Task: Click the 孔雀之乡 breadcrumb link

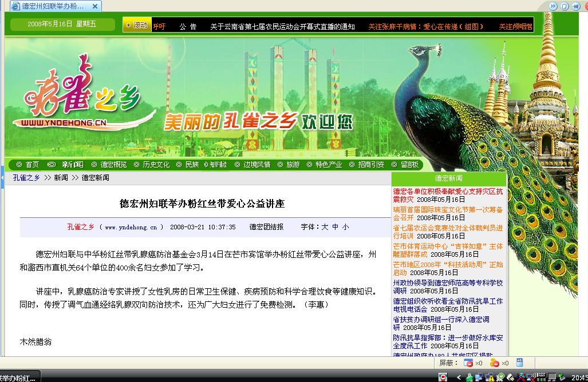Action: 26,177
